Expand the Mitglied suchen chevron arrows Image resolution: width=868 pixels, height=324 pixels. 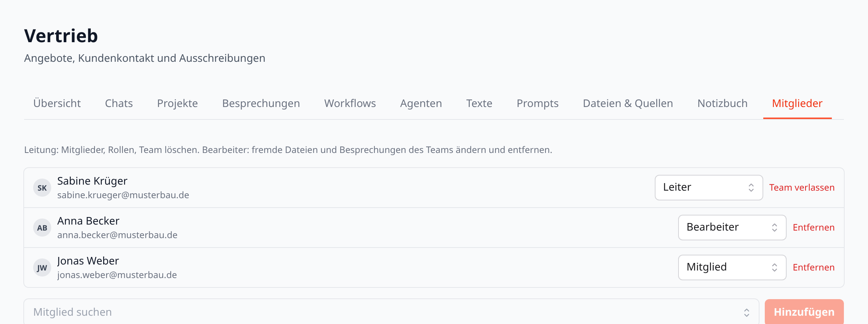[746, 312]
